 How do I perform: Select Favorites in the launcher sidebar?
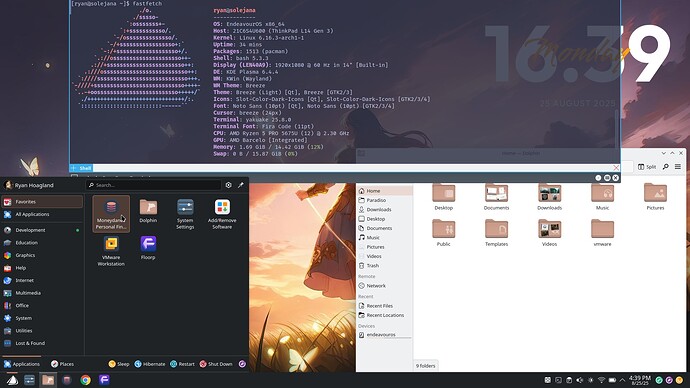pos(42,201)
